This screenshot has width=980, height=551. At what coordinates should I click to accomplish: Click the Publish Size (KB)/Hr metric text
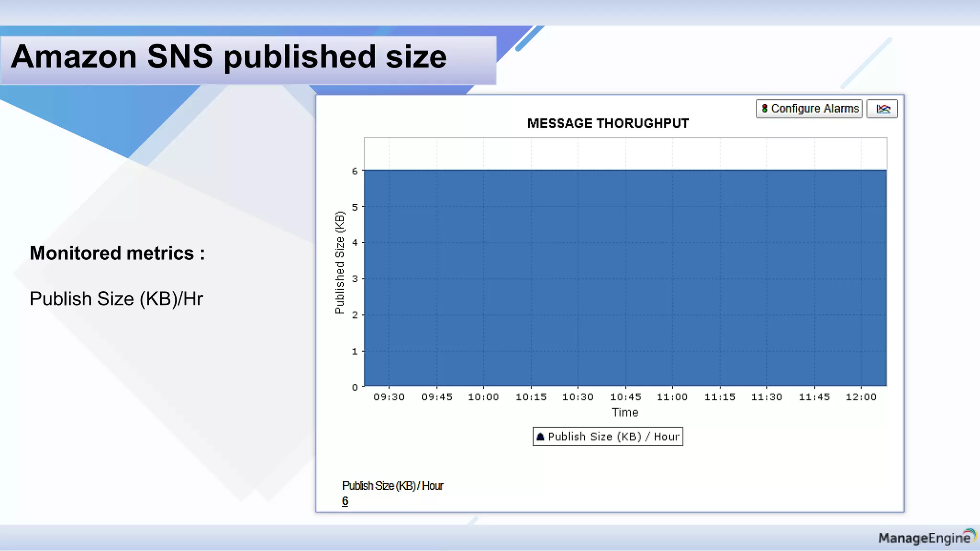[116, 299]
